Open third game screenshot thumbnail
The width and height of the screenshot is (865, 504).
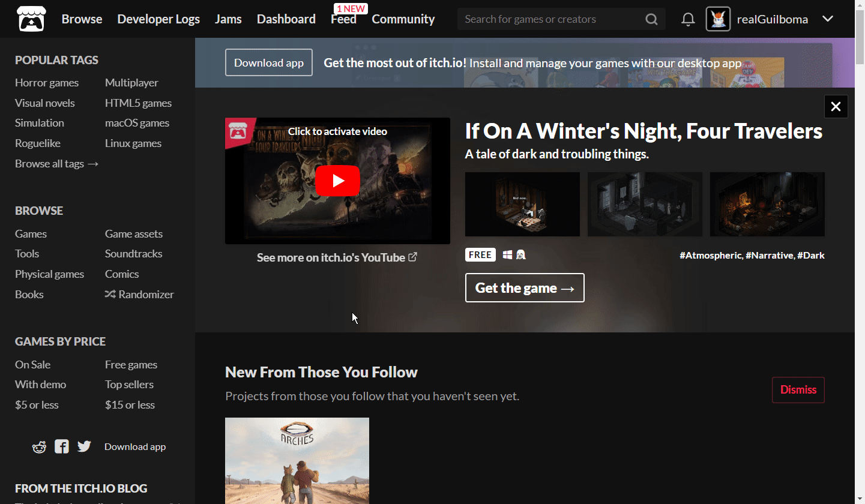767,204
